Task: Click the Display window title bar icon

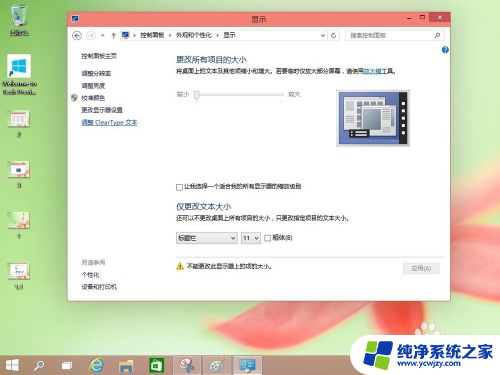Action: pyautogui.click(x=75, y=19)
